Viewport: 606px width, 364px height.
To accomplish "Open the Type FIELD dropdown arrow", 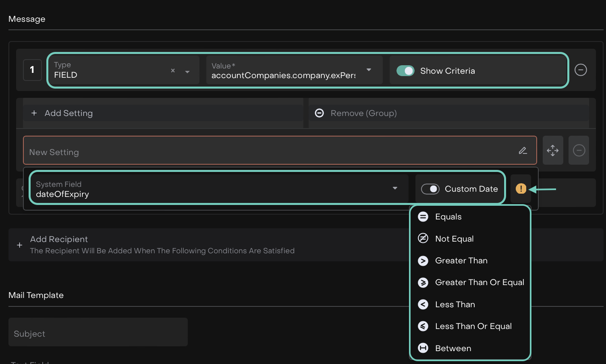I will pos(187,72).
